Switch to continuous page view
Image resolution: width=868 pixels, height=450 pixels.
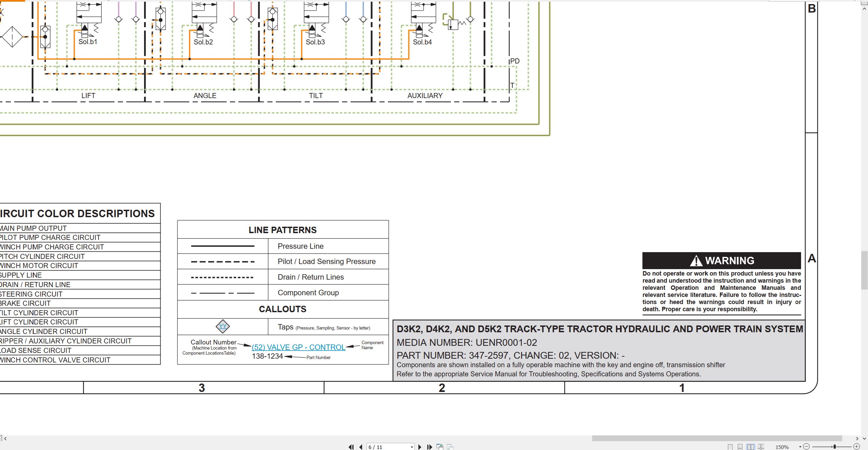pyautogui.click(x=740, y=447)
